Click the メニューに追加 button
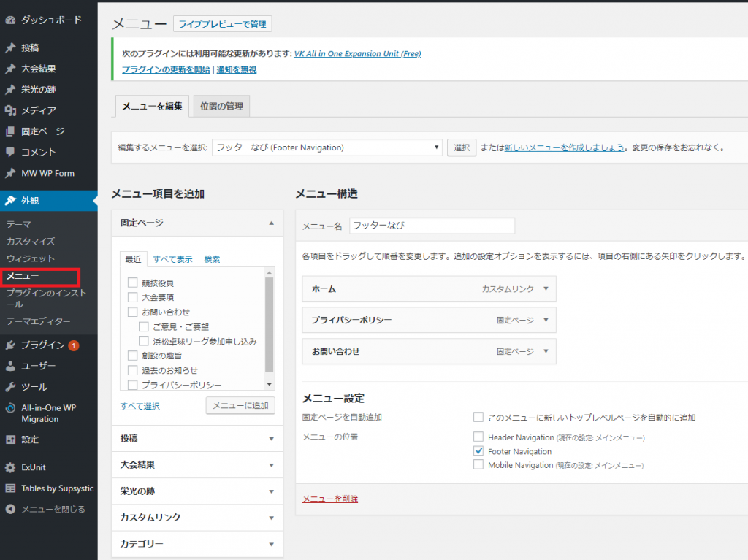 (x=240, y=405)
